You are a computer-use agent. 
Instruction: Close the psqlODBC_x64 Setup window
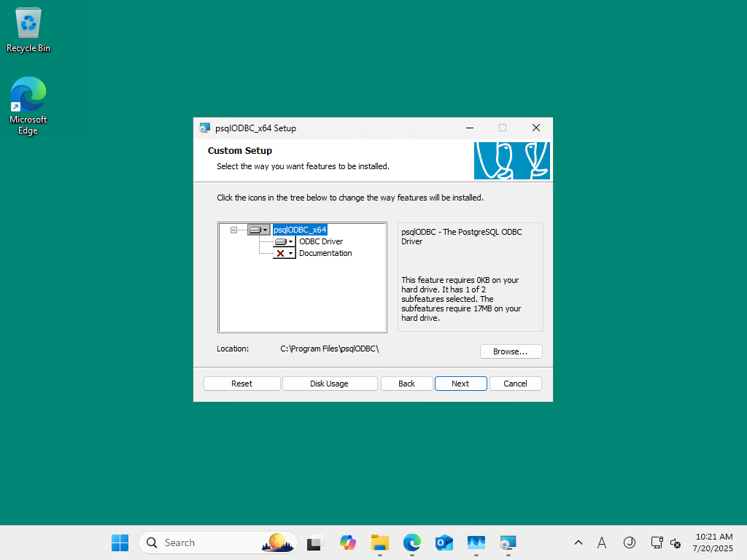point(536,128)
